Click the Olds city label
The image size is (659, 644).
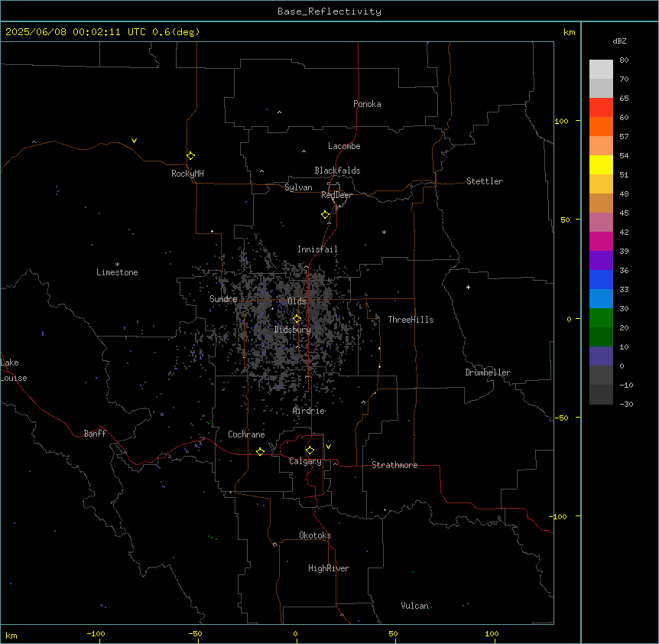297,301
